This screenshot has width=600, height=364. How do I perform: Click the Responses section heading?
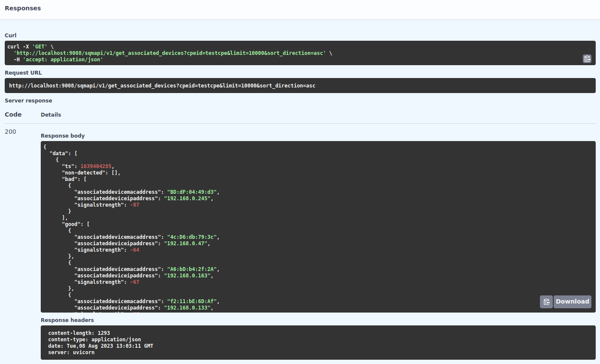click(x=23, y=8)
